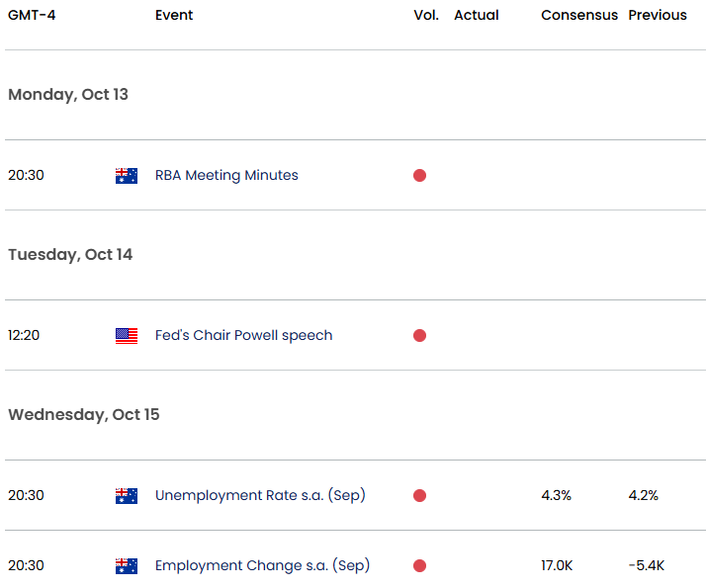Click 20:30 time of Employment Change row
This screenshot has height=588, width=706.
(x=26, y=565)
